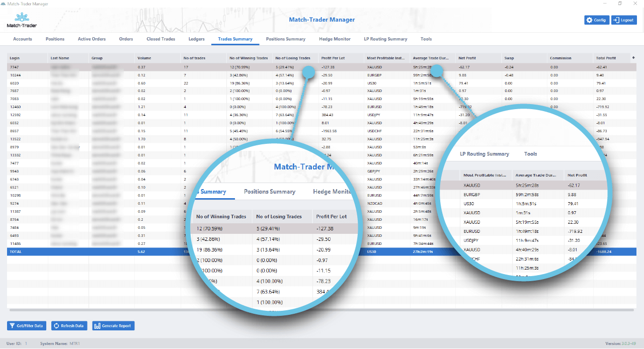Click the window restore button
644x349 pixels.
pos(620,4)
